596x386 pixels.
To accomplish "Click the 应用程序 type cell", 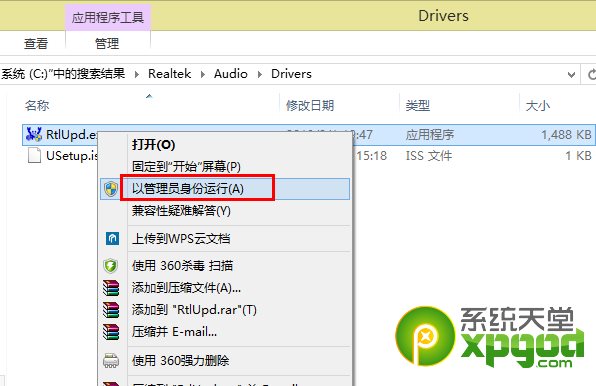I will point(430,134).
